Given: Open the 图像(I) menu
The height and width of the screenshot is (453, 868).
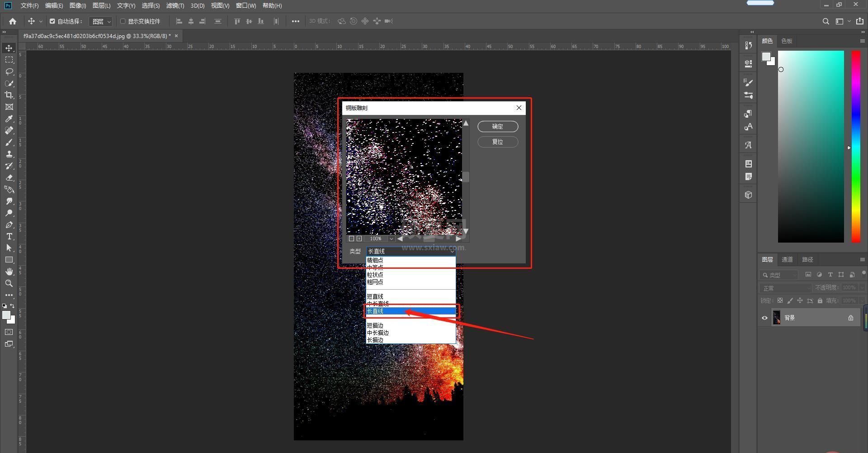Looking at the screenshot, I should [78, 5].
